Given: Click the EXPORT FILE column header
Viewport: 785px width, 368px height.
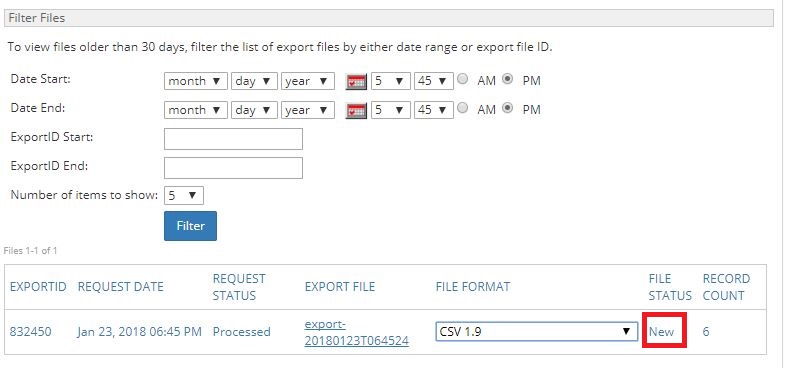Looking at the screenshot, I should coord(340,287).
